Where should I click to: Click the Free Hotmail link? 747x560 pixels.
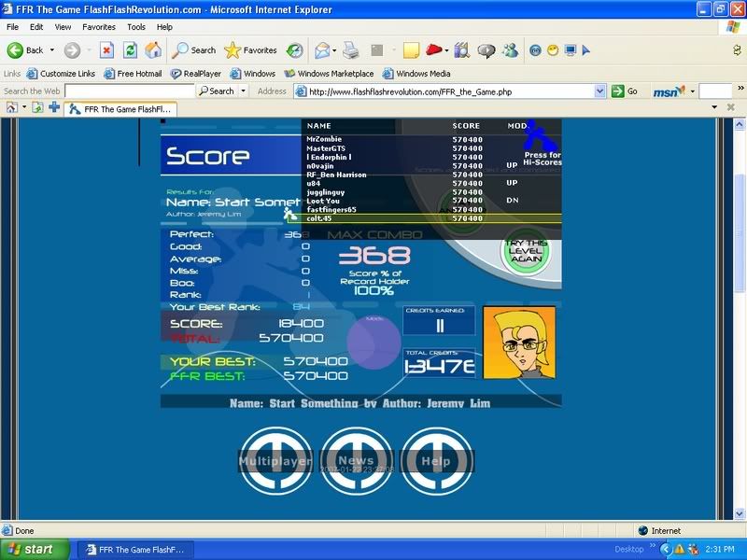(x=133, y=74)
